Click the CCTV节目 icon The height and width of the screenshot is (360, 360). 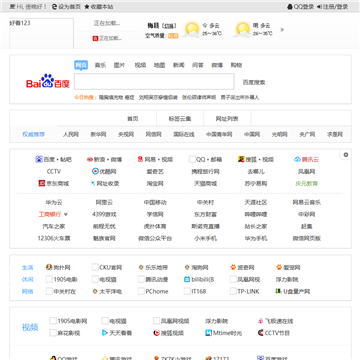[261, 333]
